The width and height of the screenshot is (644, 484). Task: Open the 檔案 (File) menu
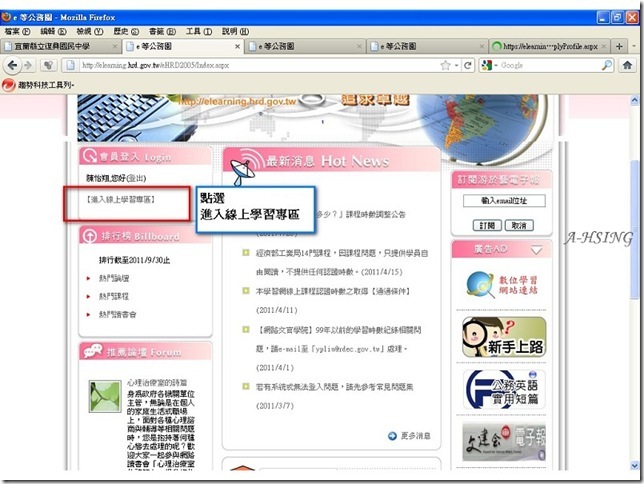(x=17, y=31)
